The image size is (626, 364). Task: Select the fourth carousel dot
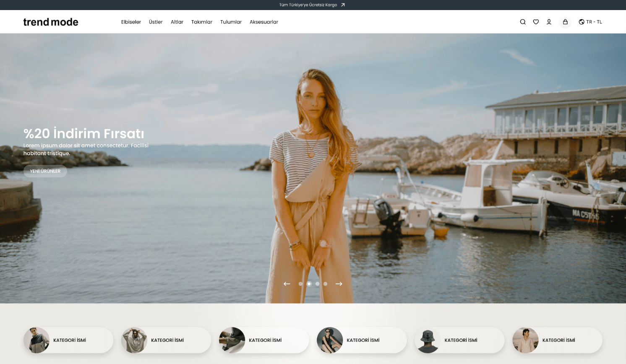click(325, 284)
